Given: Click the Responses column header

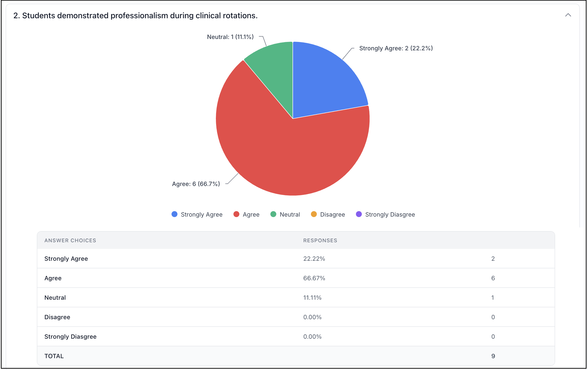Looking at the screenshot, I should click(x=320, y=240).
